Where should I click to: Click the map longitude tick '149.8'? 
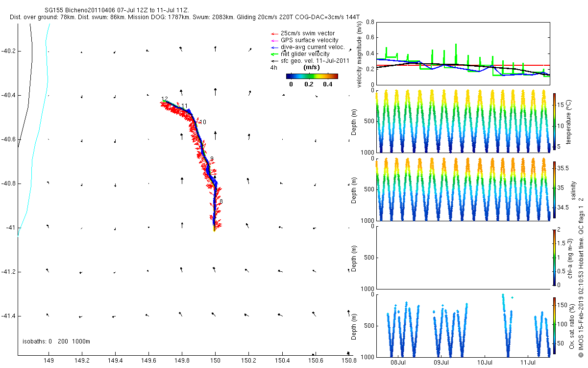tap(182, 361)
